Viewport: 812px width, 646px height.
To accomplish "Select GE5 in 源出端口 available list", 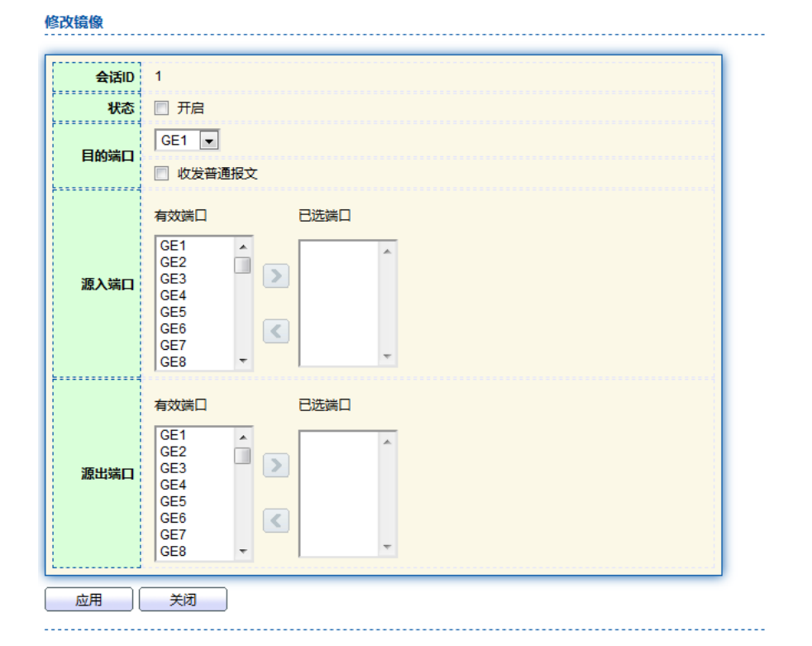I will [174, 501].
